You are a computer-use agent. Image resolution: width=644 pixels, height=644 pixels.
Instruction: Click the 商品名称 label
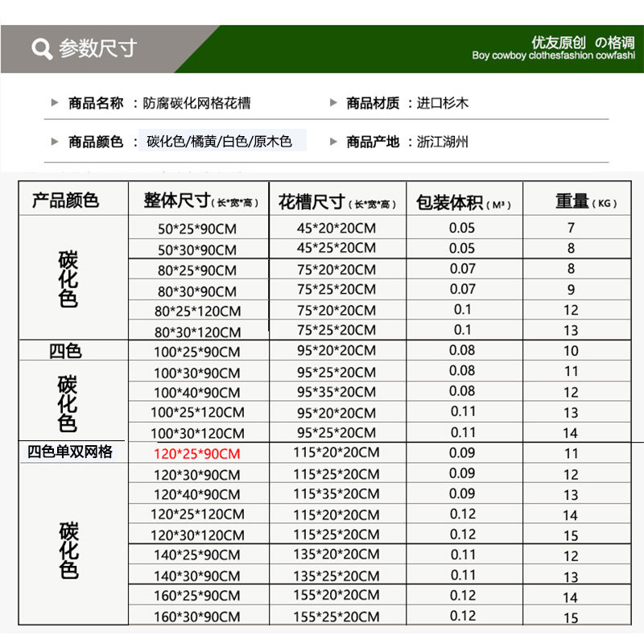[96, 103]
